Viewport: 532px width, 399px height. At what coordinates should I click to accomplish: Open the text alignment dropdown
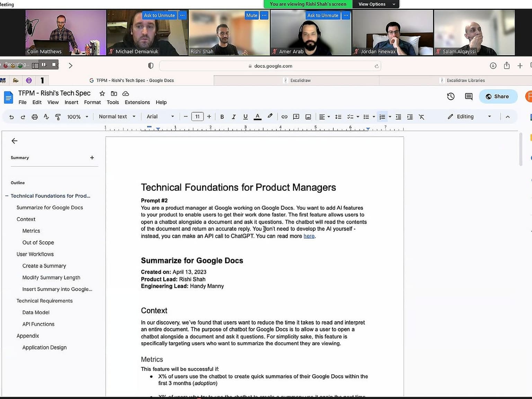pos(325,117)
